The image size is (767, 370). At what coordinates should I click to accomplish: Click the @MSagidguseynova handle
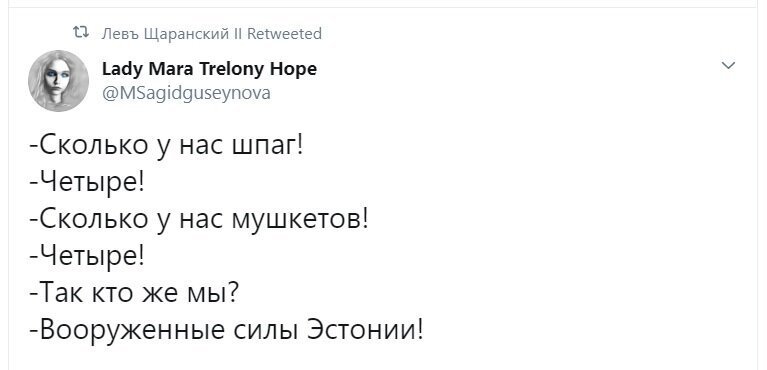[186, 92]
